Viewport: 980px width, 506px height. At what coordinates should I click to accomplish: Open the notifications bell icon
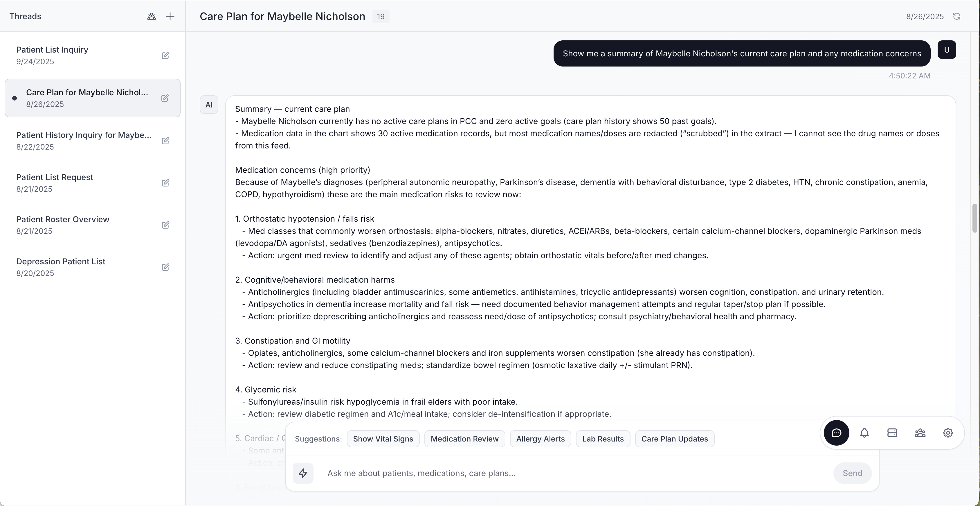[x=864, y=433]
